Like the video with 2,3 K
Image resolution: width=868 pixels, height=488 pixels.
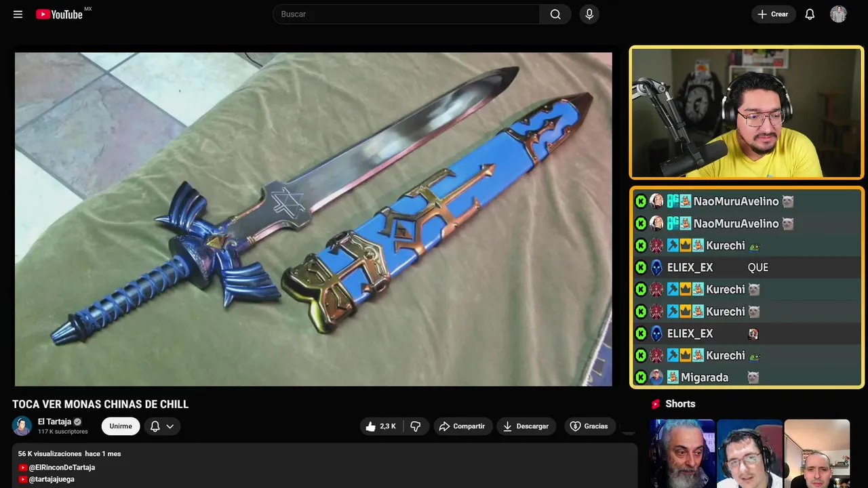(x=381, y=426)
